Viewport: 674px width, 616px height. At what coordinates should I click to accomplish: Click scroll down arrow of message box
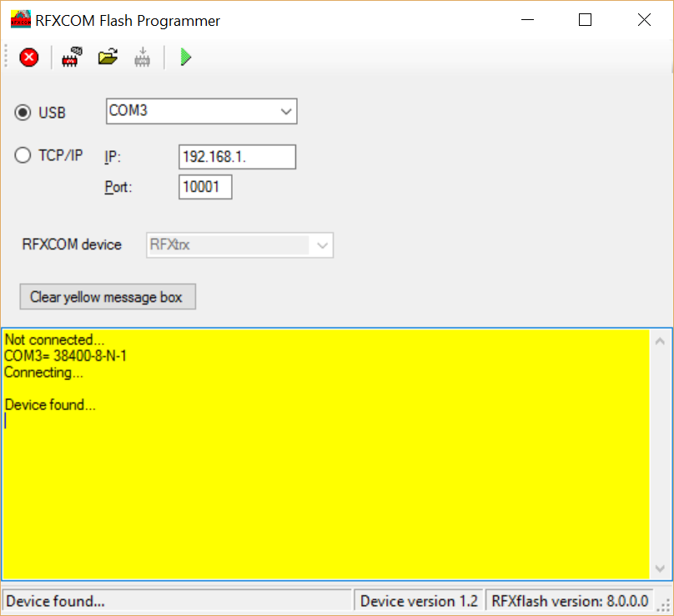pos(661,568)
